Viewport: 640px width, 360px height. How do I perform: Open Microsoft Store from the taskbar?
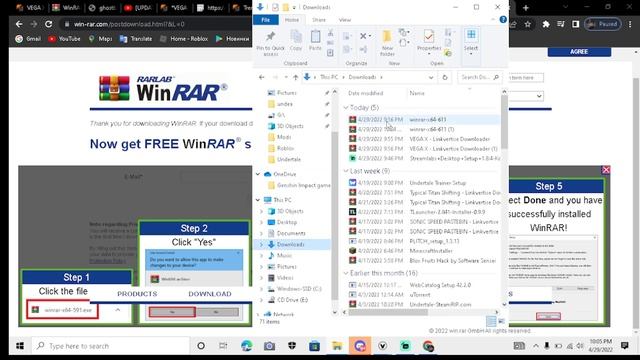coord(314,346)
